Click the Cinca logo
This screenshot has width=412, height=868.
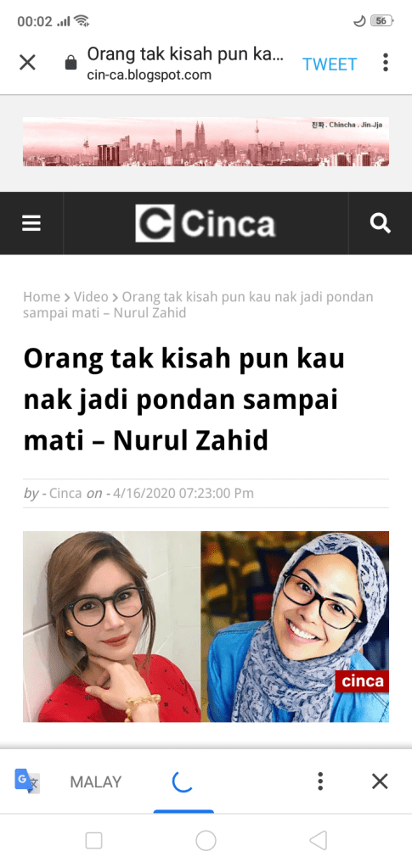206,223
